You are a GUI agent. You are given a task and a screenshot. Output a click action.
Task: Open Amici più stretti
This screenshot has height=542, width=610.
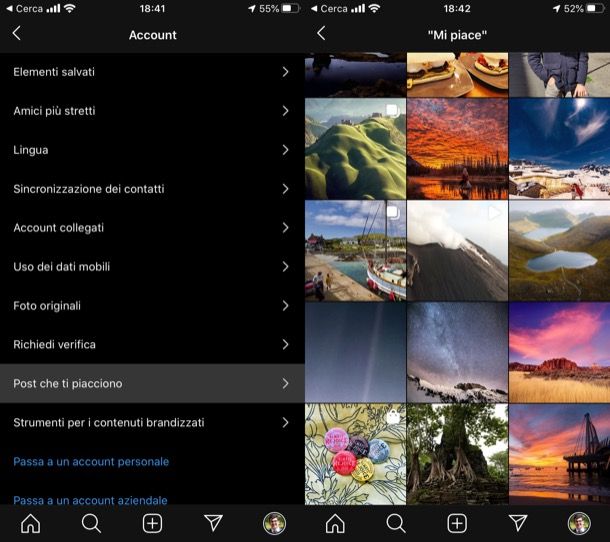152,111
